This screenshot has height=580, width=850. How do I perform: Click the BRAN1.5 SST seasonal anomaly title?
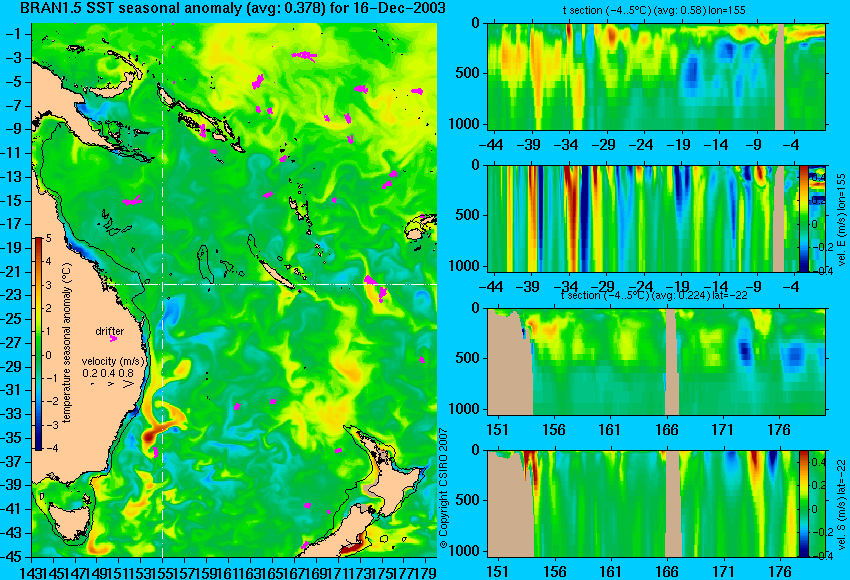233,8
